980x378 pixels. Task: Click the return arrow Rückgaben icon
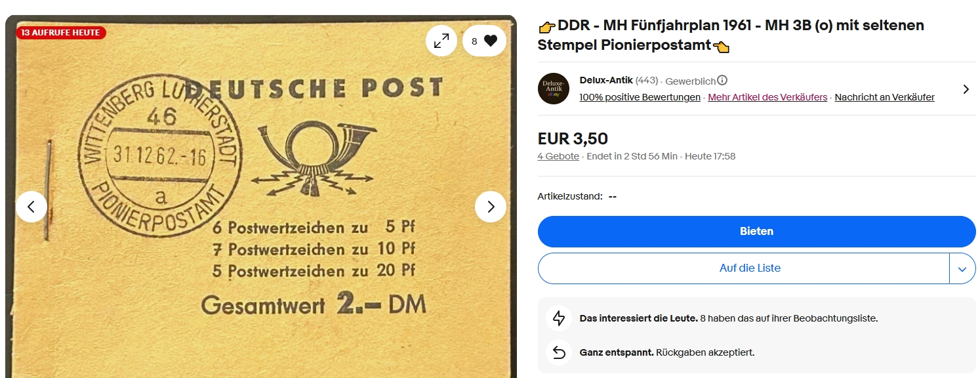click(x=559, y=352)
